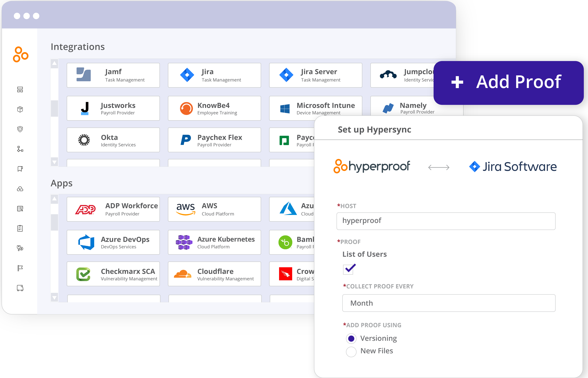The height and width of the screenshot is (378, 588).
Task: Open the Okta Identity Services card
Action: pos(113,140)
